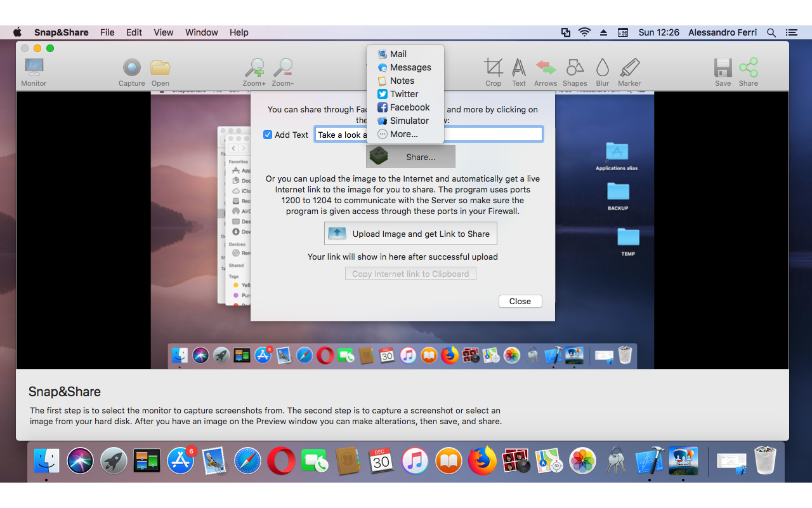Screen dimensions: 812x508
Task: Open an image with the Open folder icon
Action: tap(160, 72)
